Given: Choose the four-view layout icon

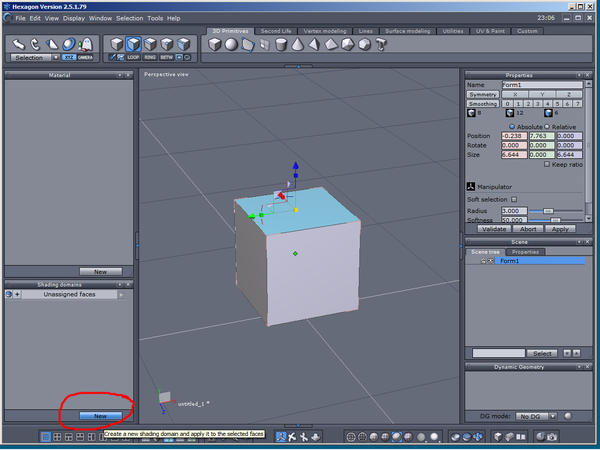Looking at the screenshot, I should tap(57, 437).
